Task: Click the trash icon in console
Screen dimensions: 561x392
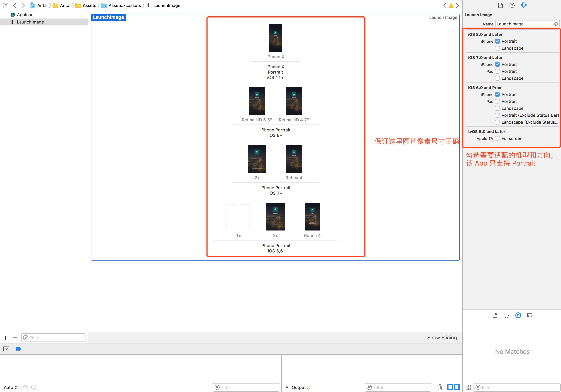Action: 440,387
